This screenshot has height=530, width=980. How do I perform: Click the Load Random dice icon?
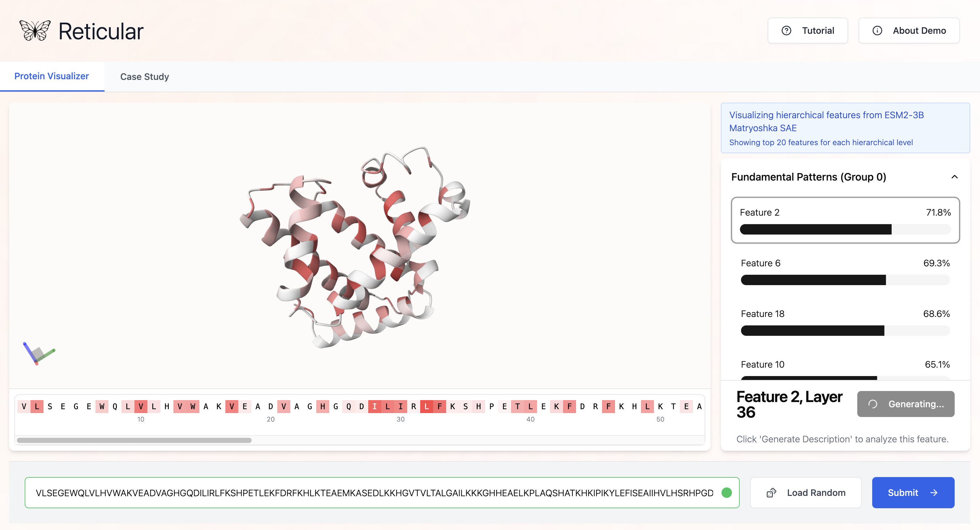(x=772, y=493)
